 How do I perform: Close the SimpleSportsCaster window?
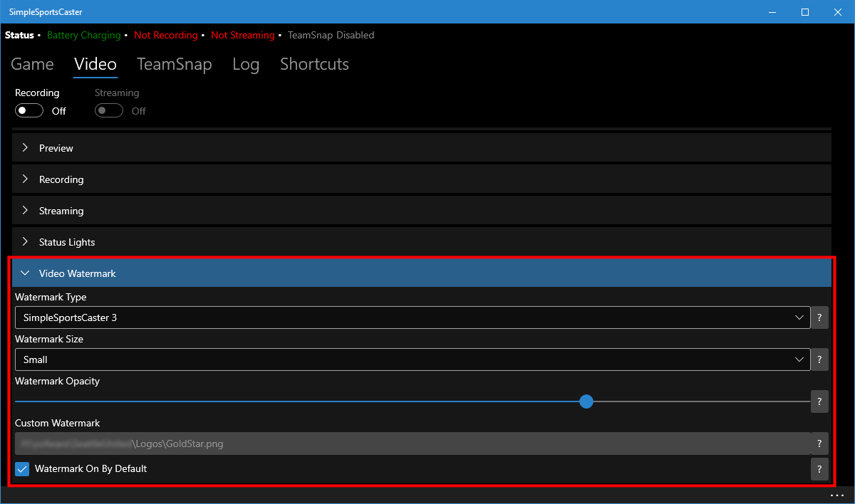[x=838, y=12]
